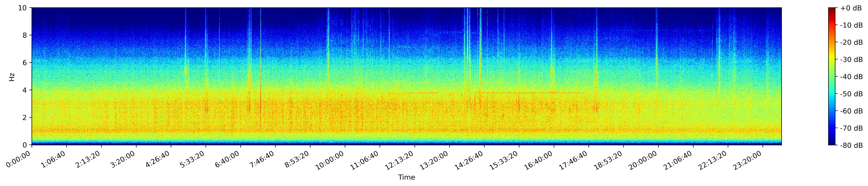Click the "Time" x-axis title

pyautogui.click(x=406, y=178)
